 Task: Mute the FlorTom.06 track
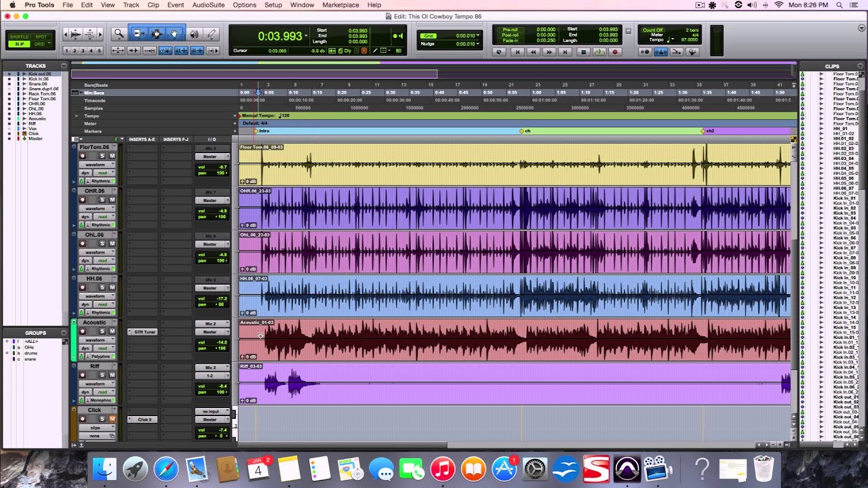pyautogui.click(x=112, y=156)
